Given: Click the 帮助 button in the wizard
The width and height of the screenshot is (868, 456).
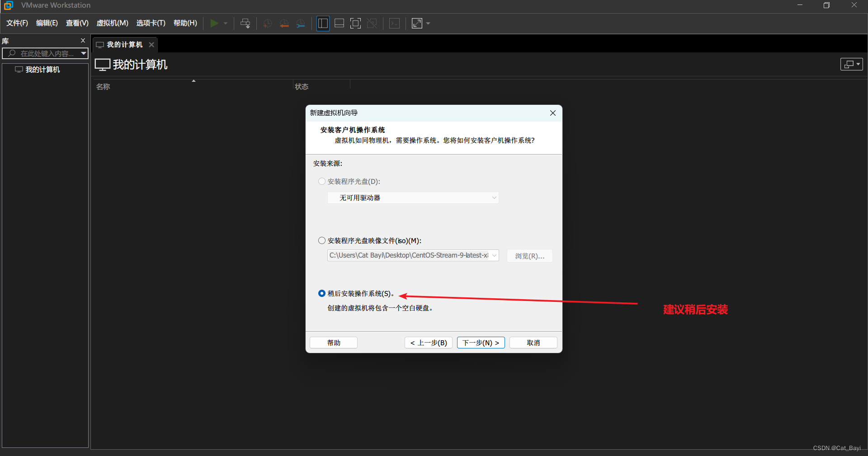Looking at the screenshot, I should tap(334, 343).
